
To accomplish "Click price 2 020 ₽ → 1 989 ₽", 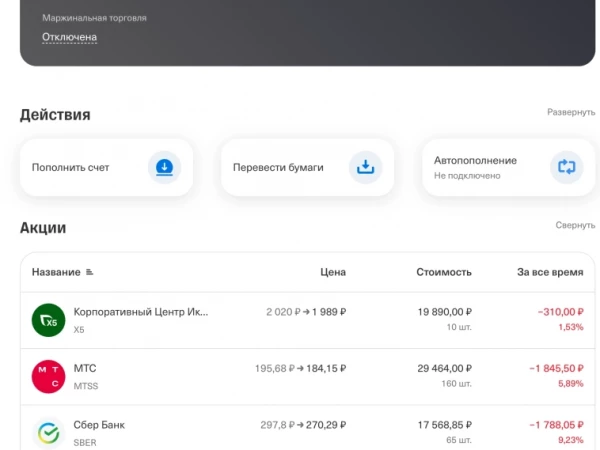I will coord(306,312).
